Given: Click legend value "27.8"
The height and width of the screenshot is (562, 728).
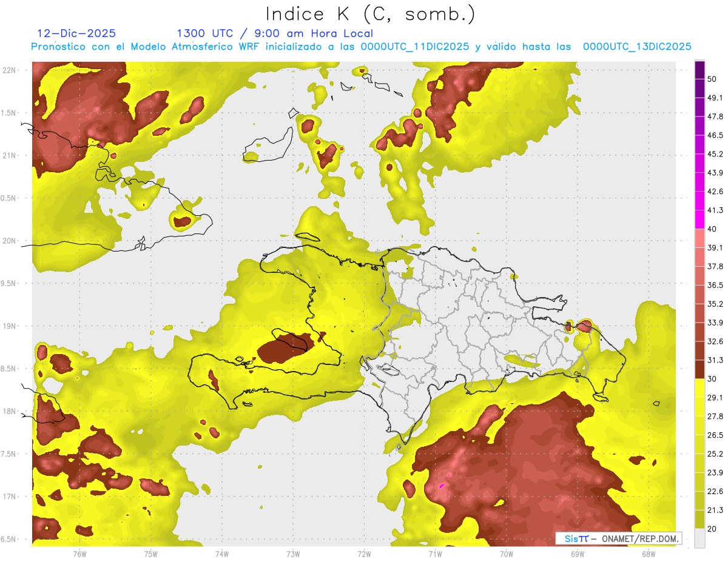Looking at the screenshot, I should (x=716, y=416).
